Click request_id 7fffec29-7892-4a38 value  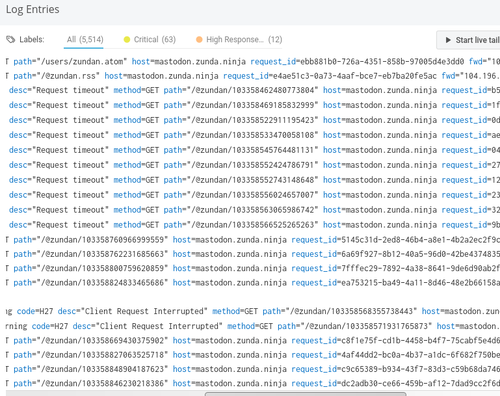[421, 269]
